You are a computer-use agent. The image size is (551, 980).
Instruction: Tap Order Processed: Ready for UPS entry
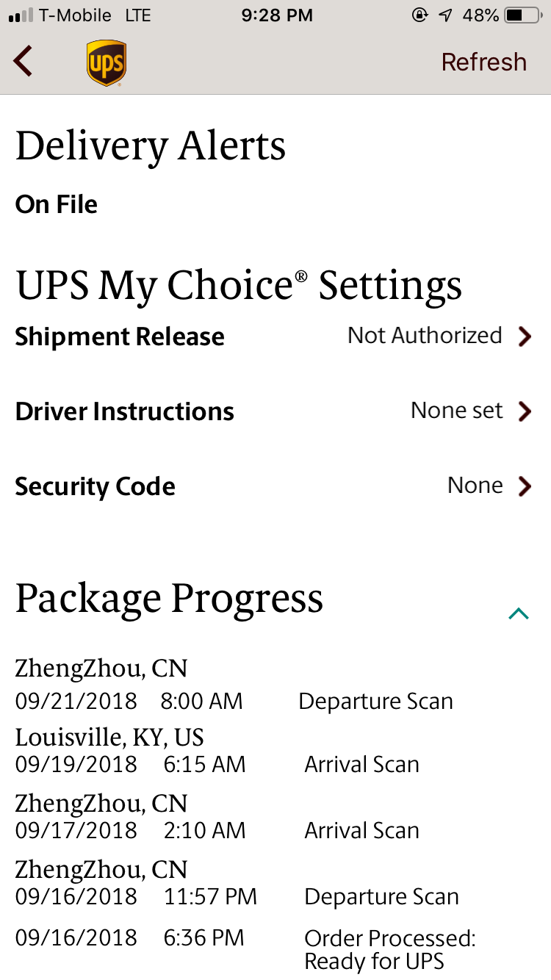[x=389, y=949]
